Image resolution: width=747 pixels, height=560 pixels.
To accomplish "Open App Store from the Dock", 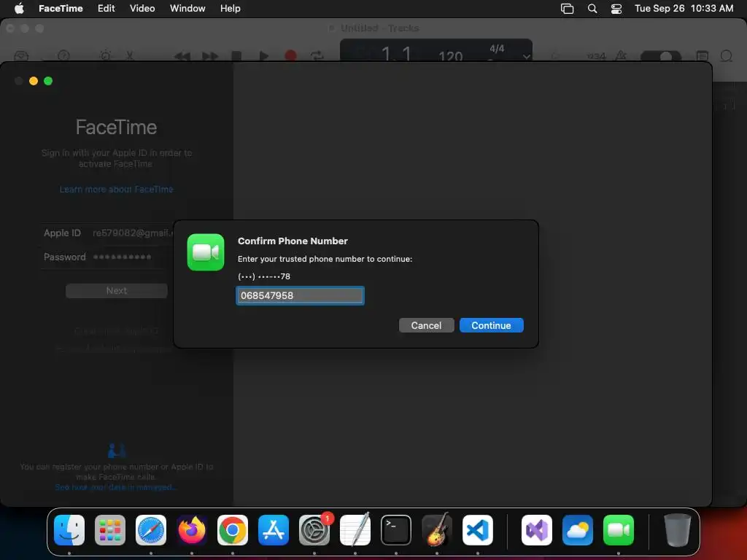I will 274,530.
